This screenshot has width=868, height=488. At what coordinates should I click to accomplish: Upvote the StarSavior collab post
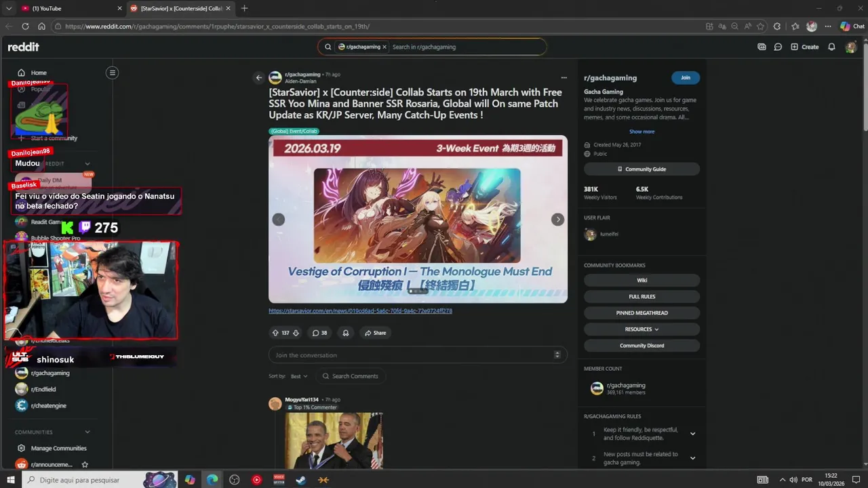(x=275, y=333)
